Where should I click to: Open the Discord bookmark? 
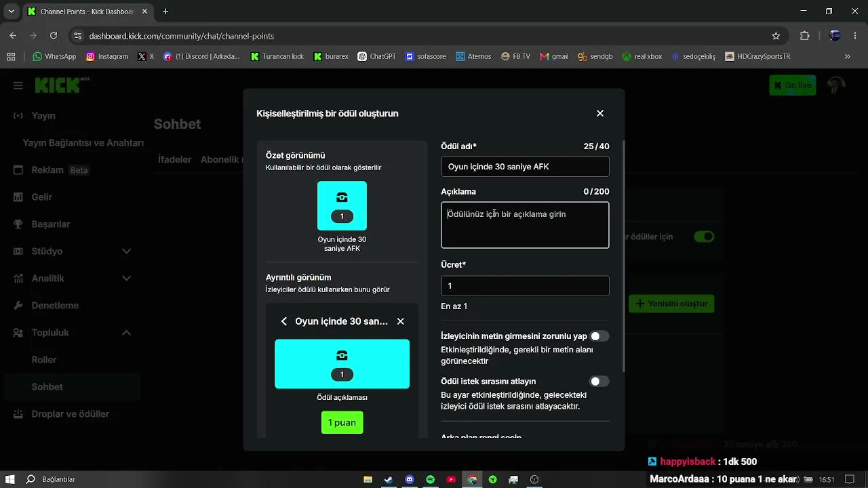pyautogui.click(x=202, y=56)
